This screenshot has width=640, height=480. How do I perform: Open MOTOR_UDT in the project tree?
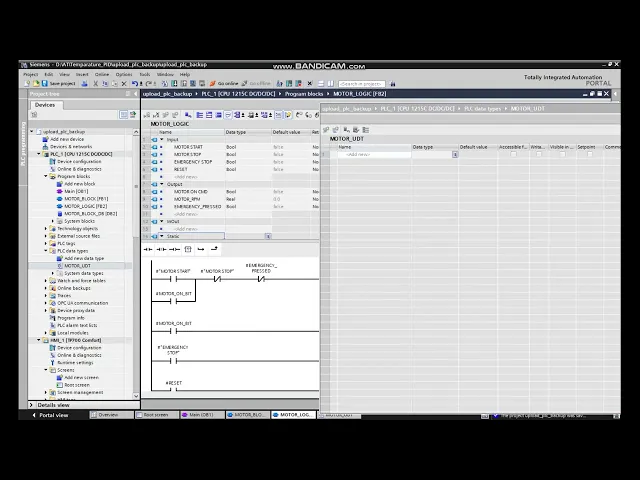[x=78, y=266]
